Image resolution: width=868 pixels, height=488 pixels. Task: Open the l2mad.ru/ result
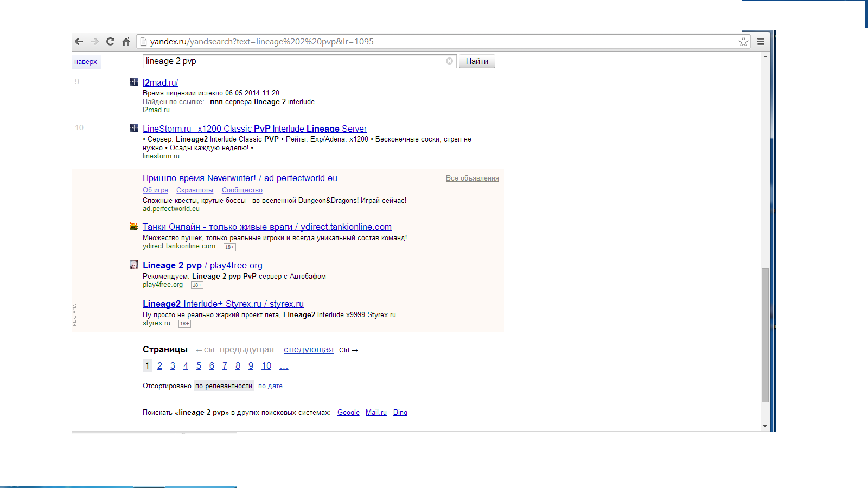tap(160, 82)
